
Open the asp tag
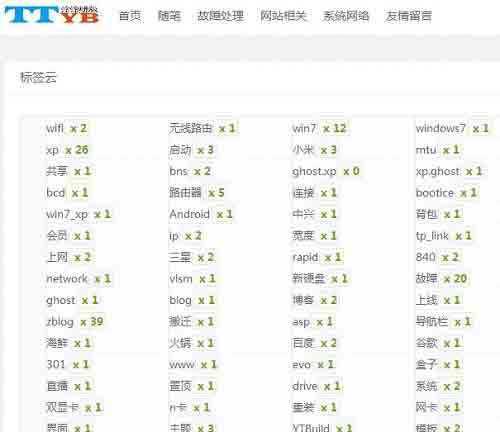301,322
